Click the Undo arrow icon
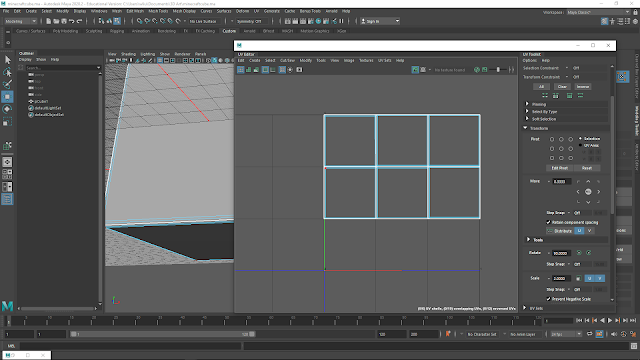 click(72, 21)
